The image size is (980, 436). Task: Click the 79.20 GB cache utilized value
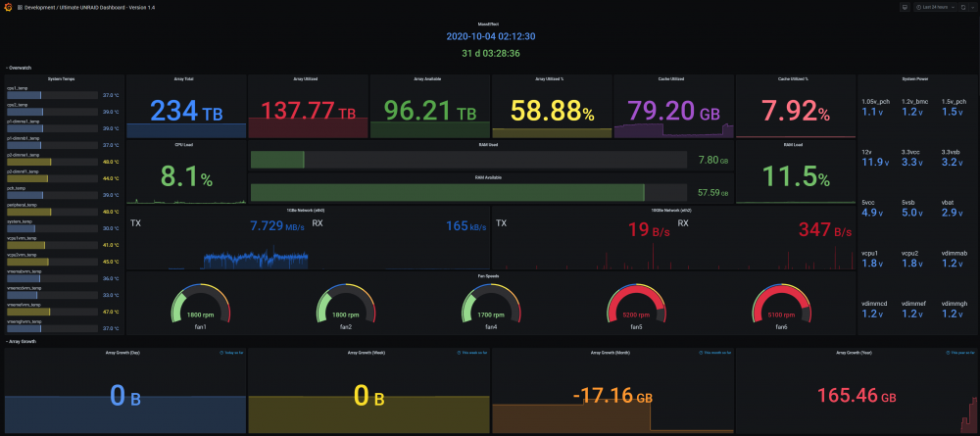click(673, 111)
